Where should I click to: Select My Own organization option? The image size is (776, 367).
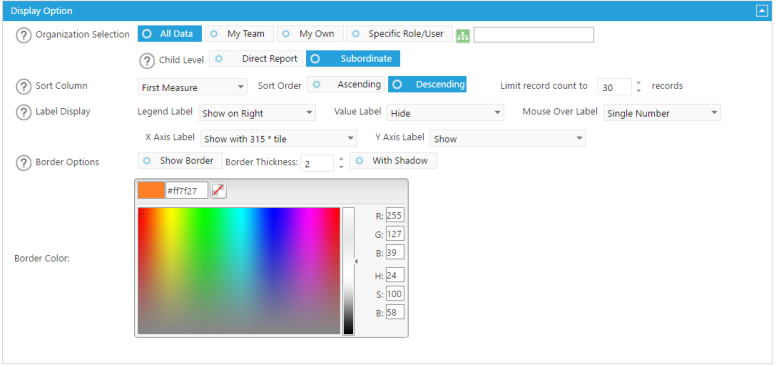click(310, 34)
